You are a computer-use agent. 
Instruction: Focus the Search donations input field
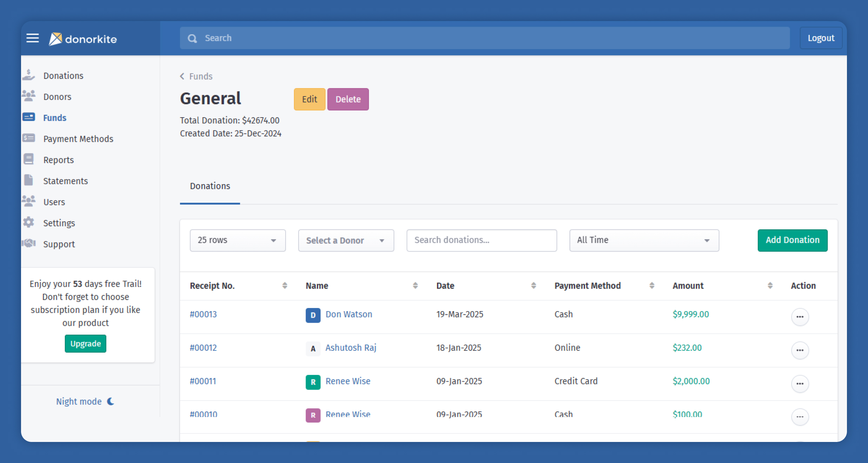pyautogui.click(x=482, y=240)
